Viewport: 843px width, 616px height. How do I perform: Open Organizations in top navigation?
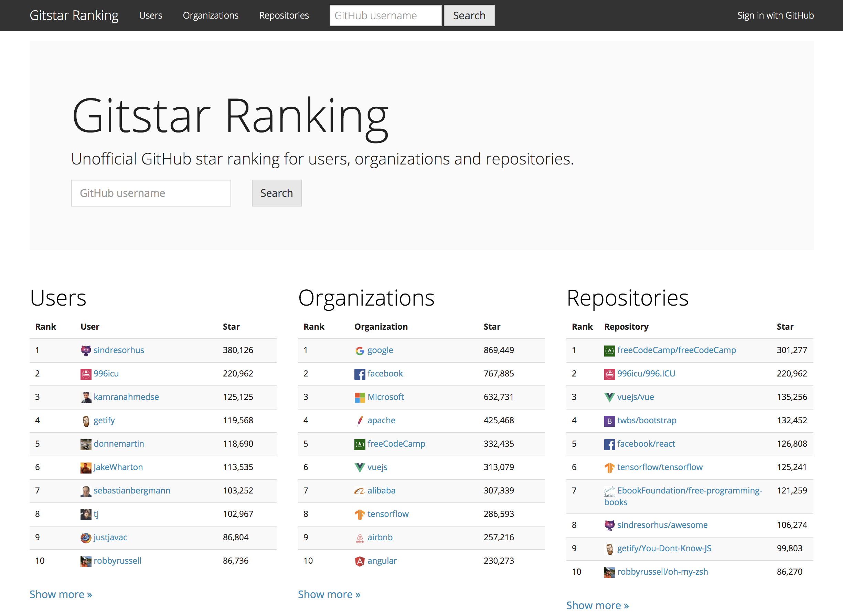pyautogui.click(x=211, y=15)
